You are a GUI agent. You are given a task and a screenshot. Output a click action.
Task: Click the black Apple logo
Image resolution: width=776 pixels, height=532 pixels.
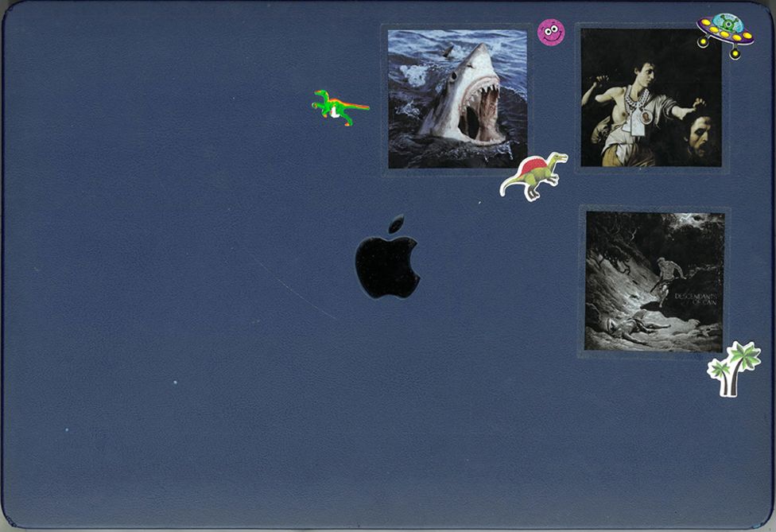click(x=386, y=264)
